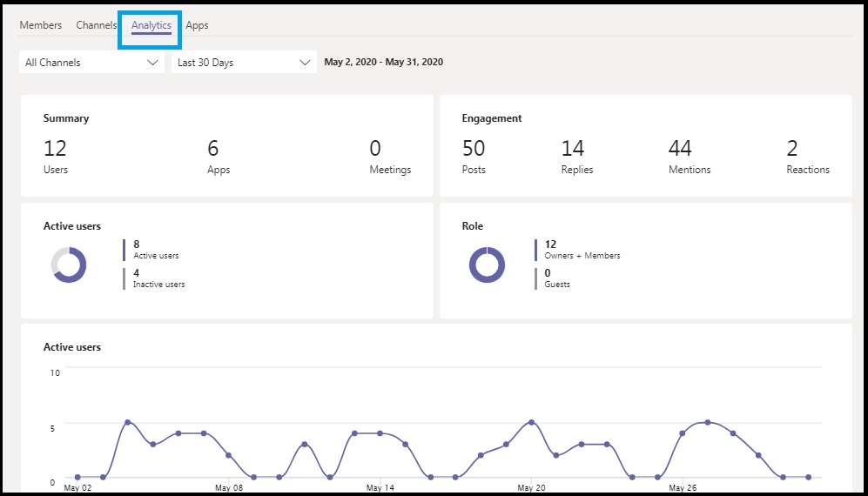Screen dimensions: 868x496
Task: Click the 44 Mentions engagement value
Action: pyautogui.click(x=690, y=157)
